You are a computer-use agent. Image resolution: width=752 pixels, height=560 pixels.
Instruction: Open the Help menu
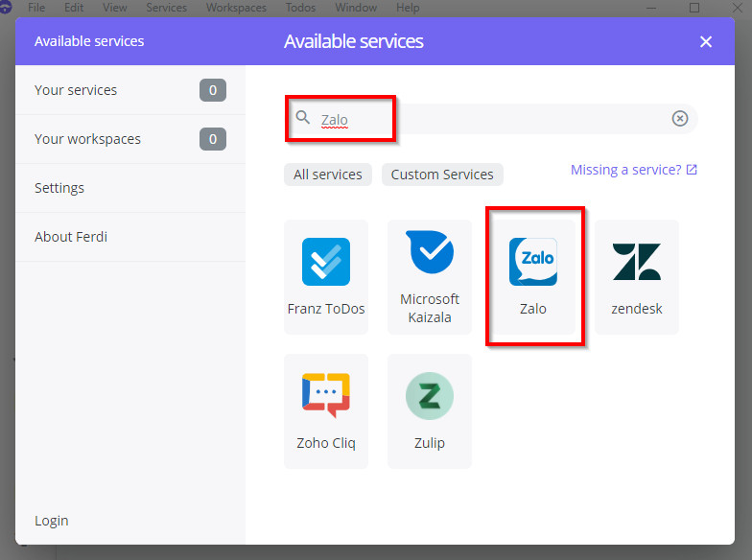point(408,8)
